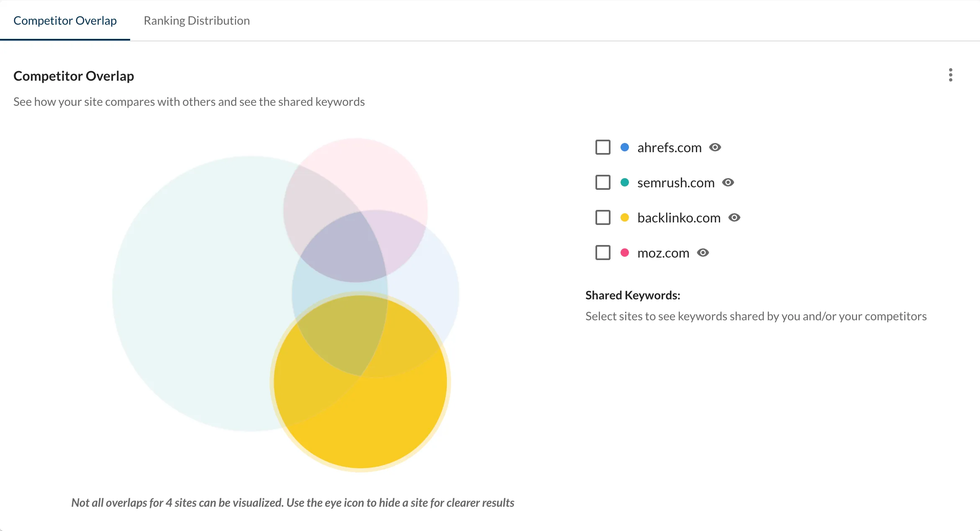Click the blue ahrefs.com color dot

(625, 147)
